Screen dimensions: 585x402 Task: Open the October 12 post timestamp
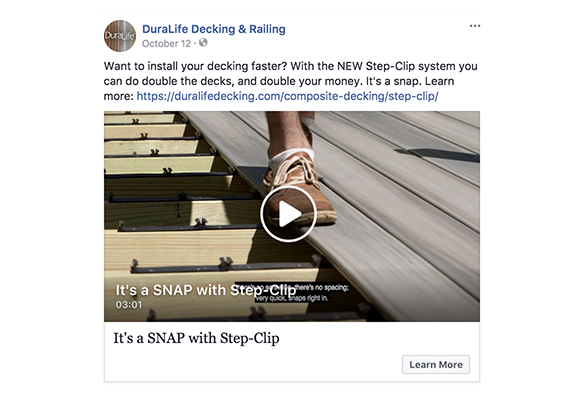[x=166, y=44]
